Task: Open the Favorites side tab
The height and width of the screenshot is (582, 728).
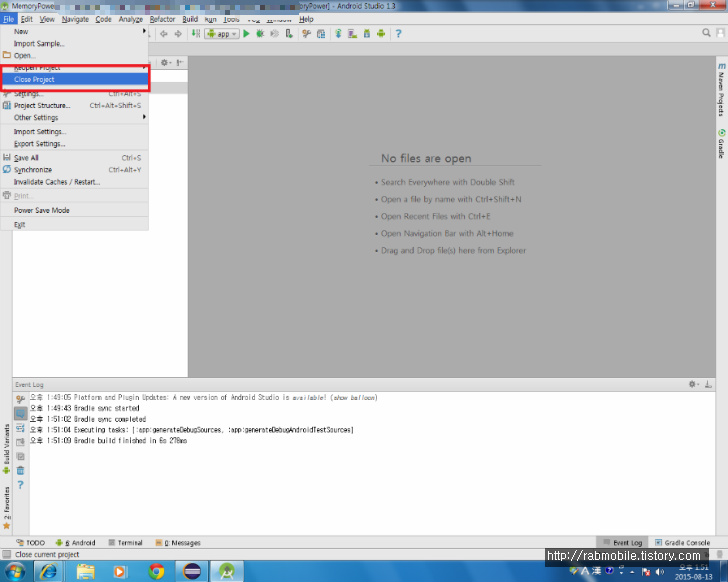Action: [6, 508]
